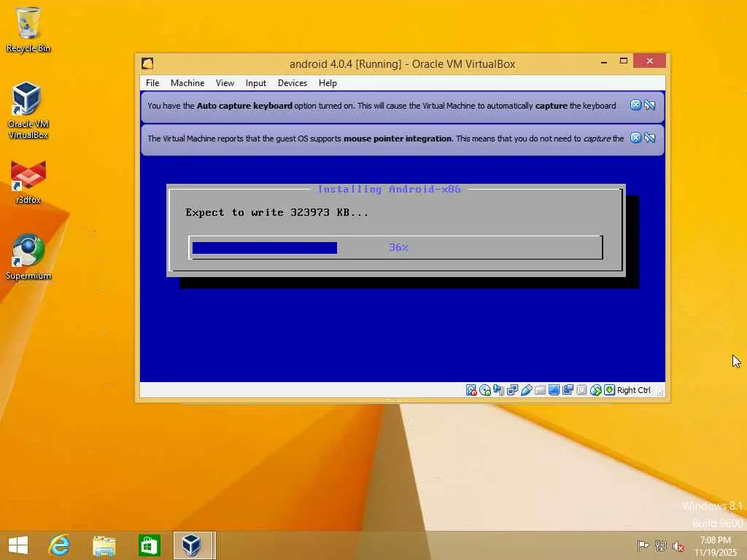Open File Explorer from the taskbar

104,545
